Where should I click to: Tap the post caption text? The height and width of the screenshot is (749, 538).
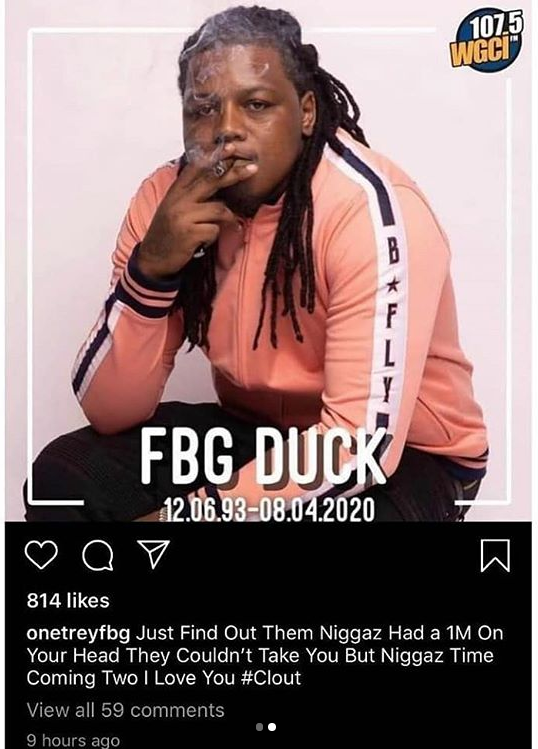[x=265, y=655]
